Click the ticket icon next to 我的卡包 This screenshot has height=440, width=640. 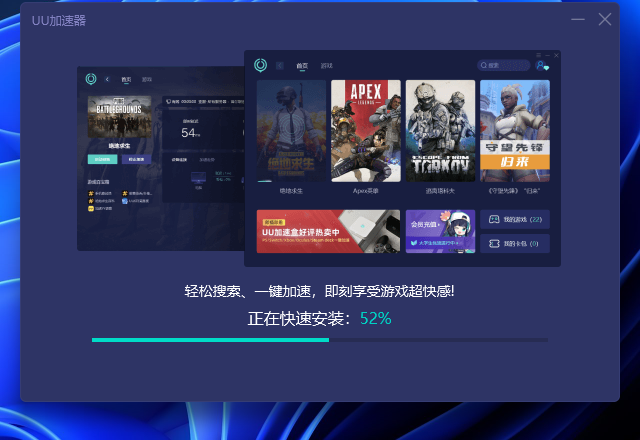point(493,243)
